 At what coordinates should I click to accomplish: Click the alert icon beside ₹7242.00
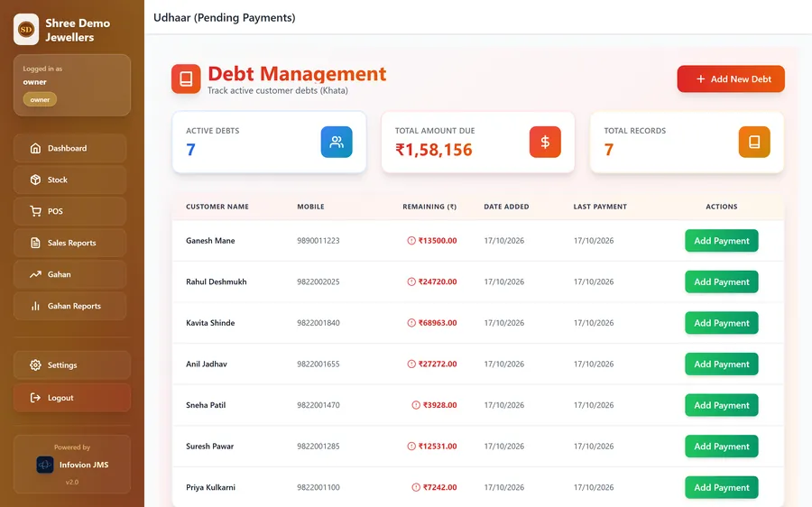(x=416, y=487)
